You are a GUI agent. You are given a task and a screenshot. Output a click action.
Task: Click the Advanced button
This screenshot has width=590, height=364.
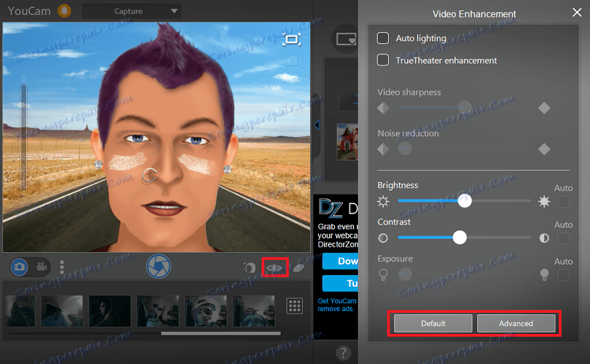tap(516, 323)
